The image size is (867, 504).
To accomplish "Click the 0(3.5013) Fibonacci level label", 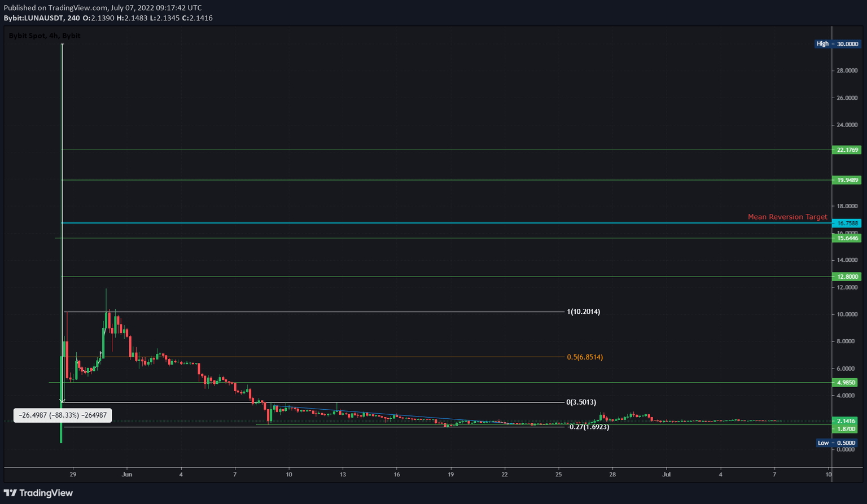I will pyautogui.click(x=581, y=402).
